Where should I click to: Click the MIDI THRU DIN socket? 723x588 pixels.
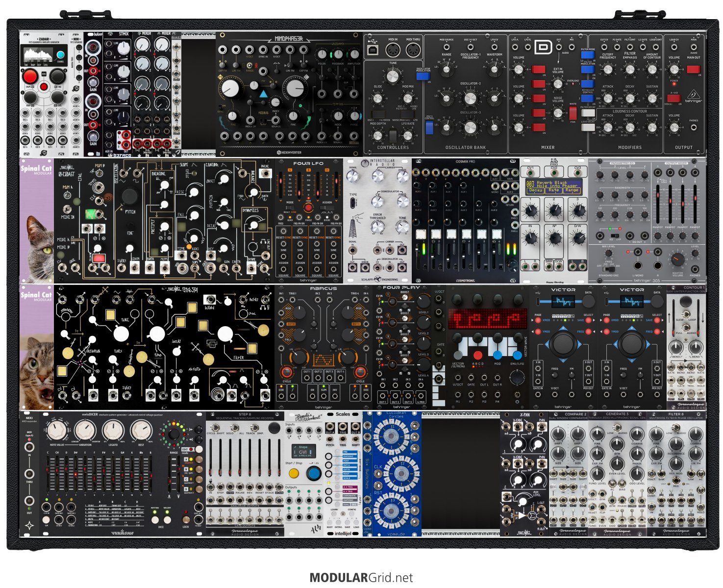tap(413, 51)
